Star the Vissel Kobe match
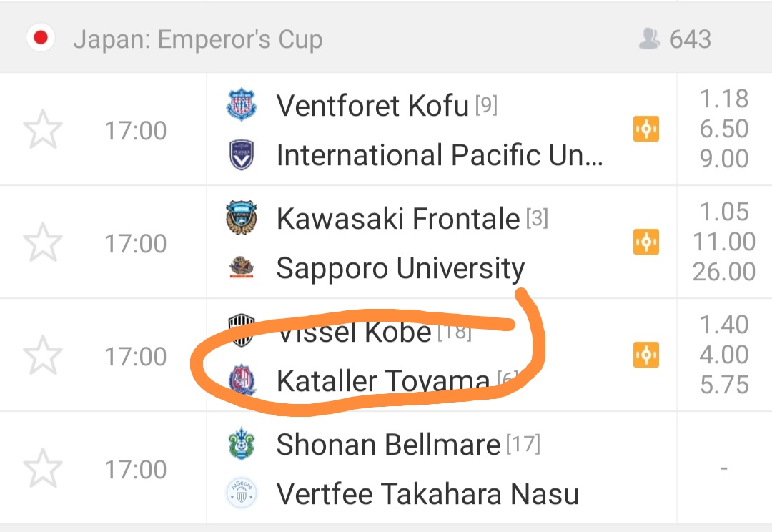This screenshot has height=532, width=772. (x=43, y=356)
